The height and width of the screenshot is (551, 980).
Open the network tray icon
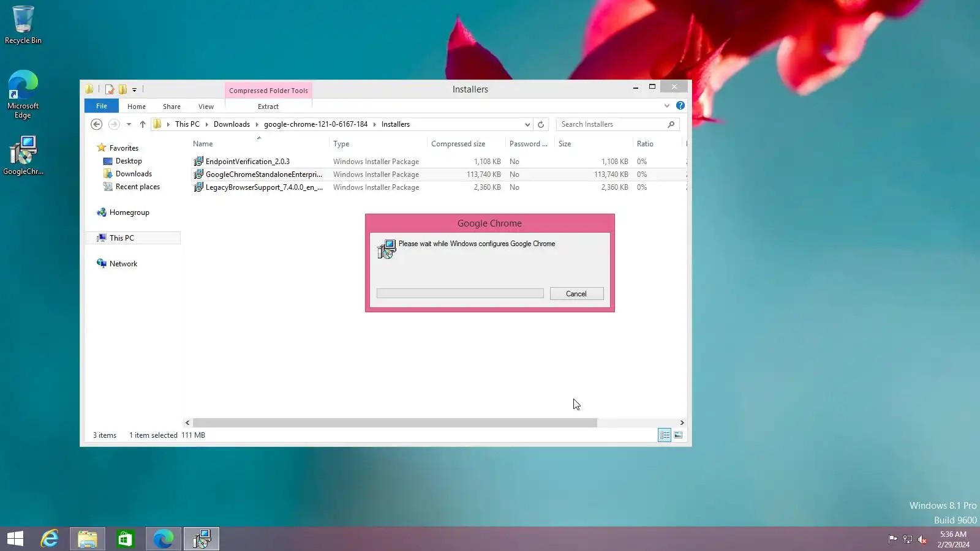[908, 539]
